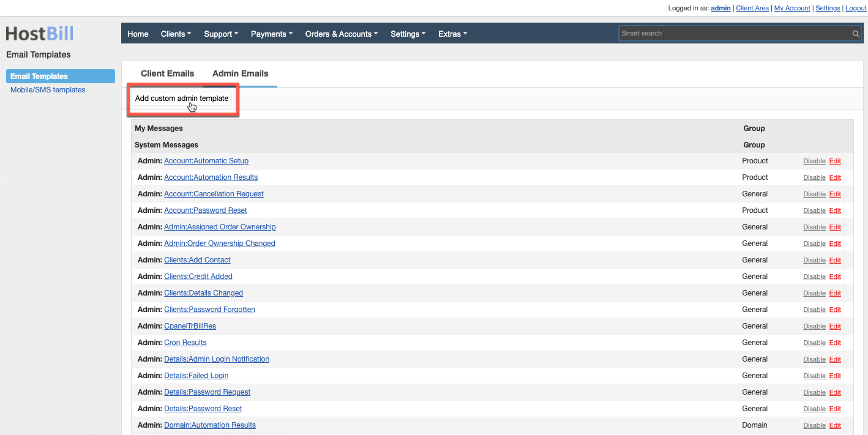Open the Payments dropdown menu
Image resolution: width=868 pixels, height=435 pixels.
click(271, 34)
